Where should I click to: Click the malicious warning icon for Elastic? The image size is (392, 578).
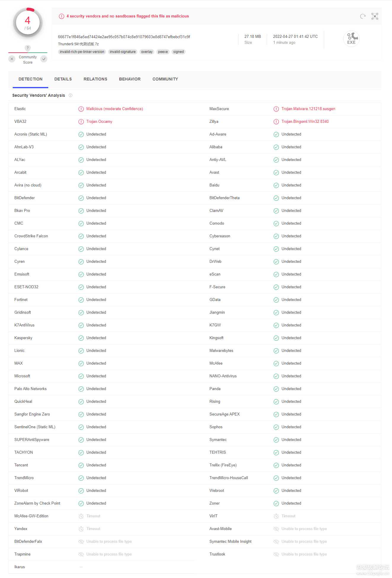(81, 109)
